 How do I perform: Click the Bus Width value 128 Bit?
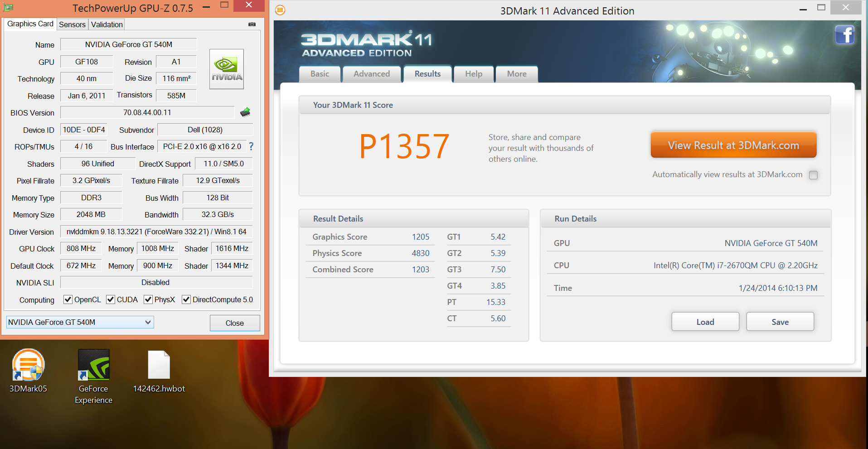tap(218, 198)
